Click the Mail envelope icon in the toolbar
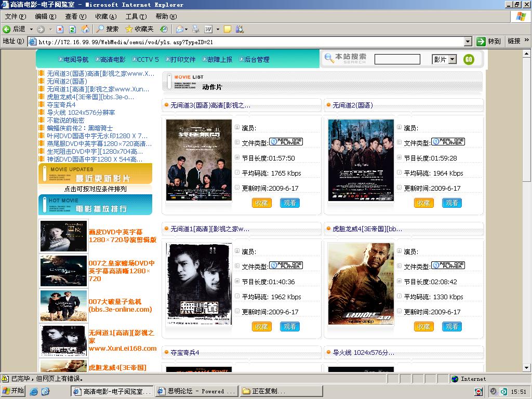 (x=179, y=29)
